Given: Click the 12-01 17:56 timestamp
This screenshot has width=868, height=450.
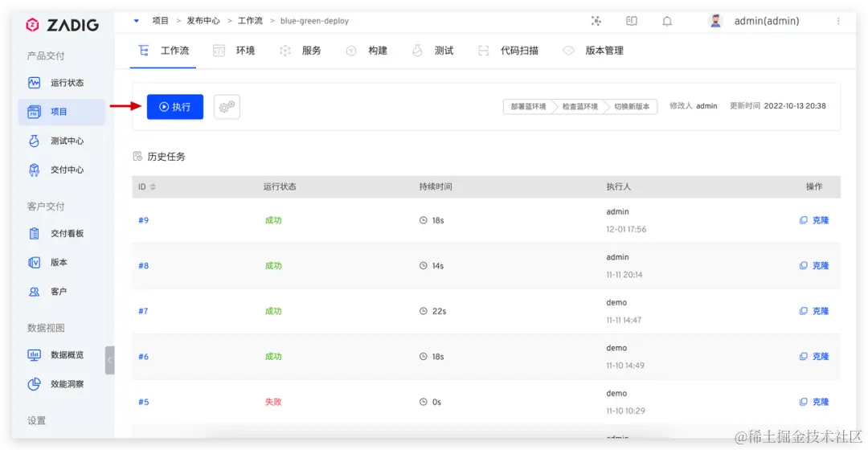Looking at the screenshot, I should (626, 229).
